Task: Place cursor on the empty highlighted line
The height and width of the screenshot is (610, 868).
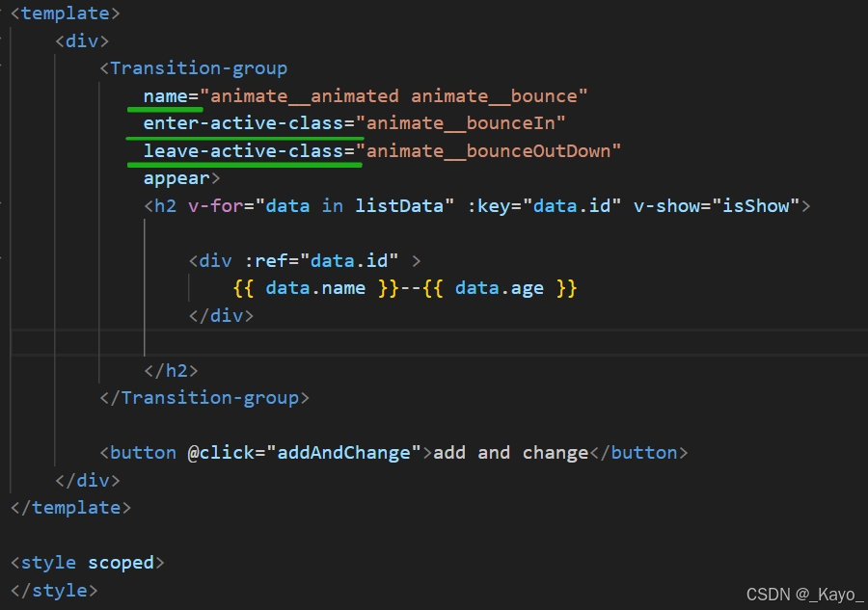Action: [440, 343]
